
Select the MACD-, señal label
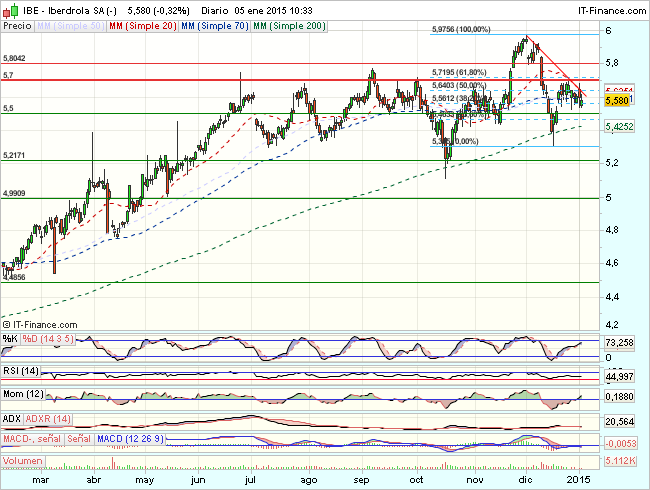(32, 439)
